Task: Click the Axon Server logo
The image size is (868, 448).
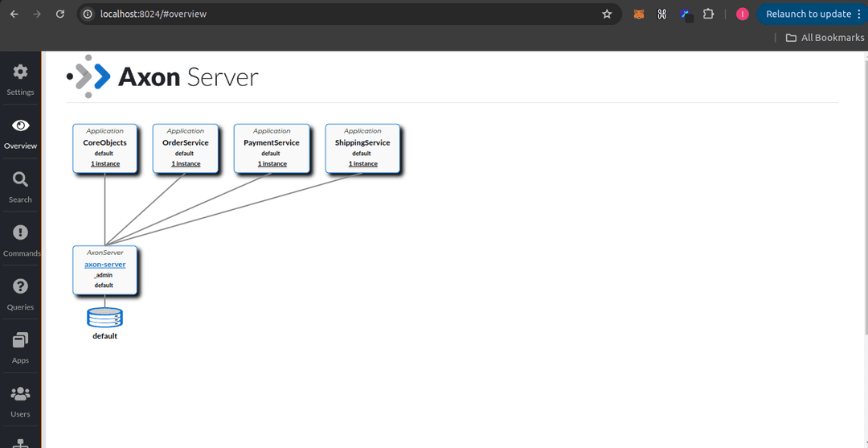Action: 163,76
